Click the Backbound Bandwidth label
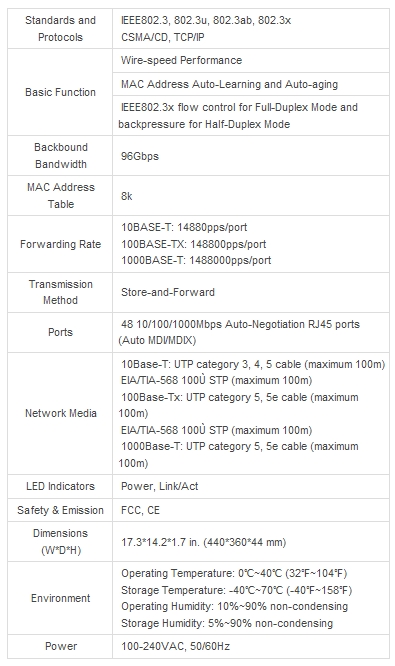This screenshot has height=666, width=395. 60,155
